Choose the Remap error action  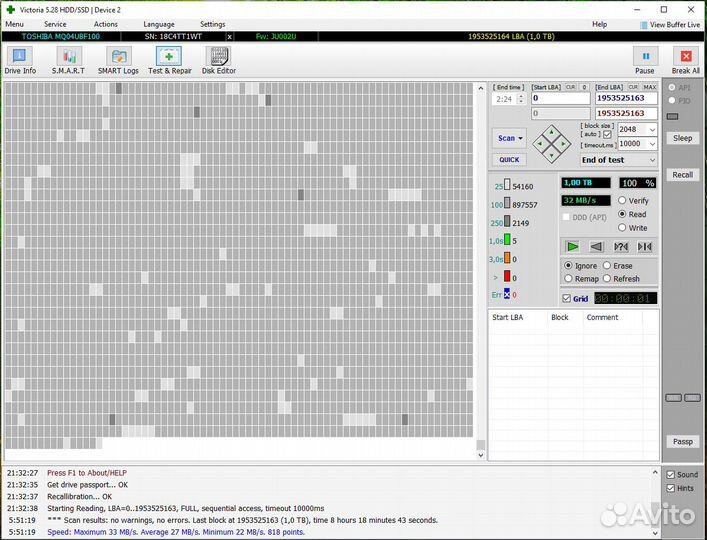pyautogui.click(x=569, y=279)
